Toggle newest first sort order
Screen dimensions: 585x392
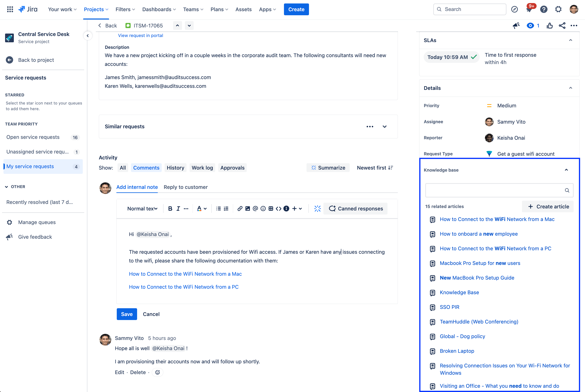click(x=375, y=168)
